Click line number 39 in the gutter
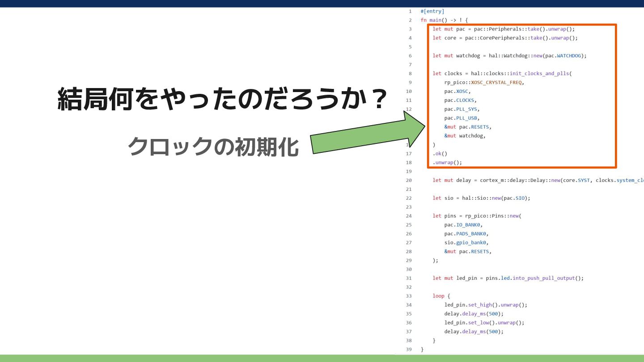Viewport: 644px width, 362px height. 409,349
